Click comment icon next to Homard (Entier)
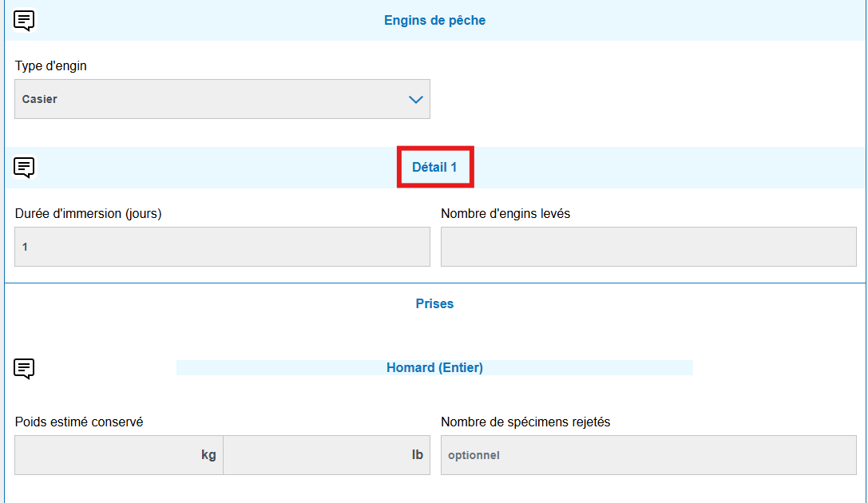Image resolution: width=868 pixels, height=503 pixels. [x=25, y=368]
